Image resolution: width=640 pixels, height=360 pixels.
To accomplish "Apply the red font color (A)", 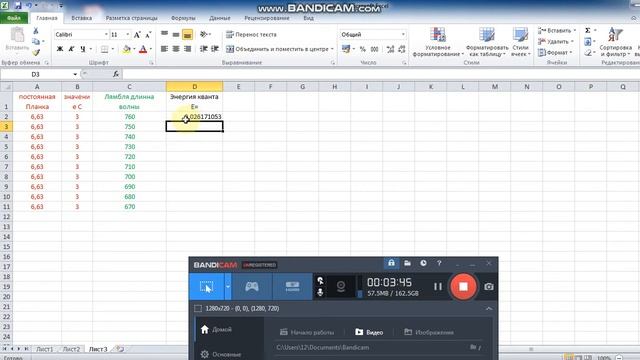I will [x=143, y=49].
